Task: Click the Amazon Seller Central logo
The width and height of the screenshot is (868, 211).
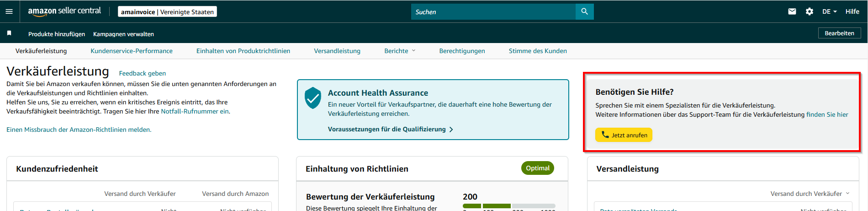Action: (64, 11)
